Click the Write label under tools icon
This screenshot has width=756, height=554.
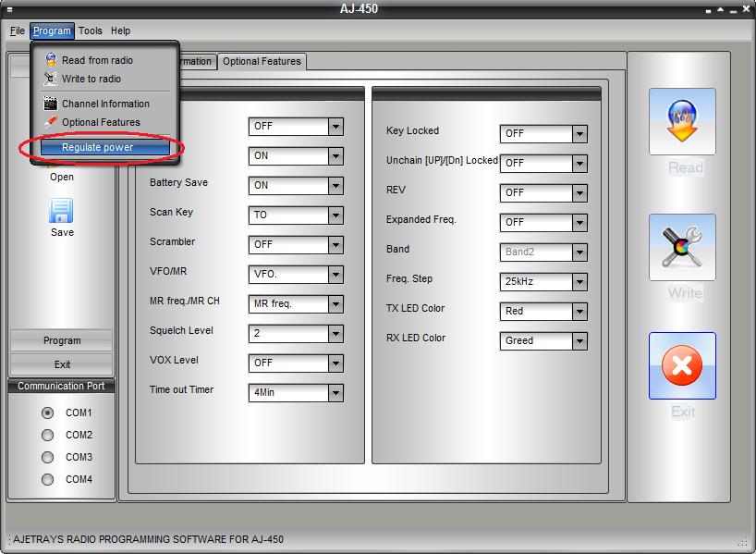(x=685, y=293)
